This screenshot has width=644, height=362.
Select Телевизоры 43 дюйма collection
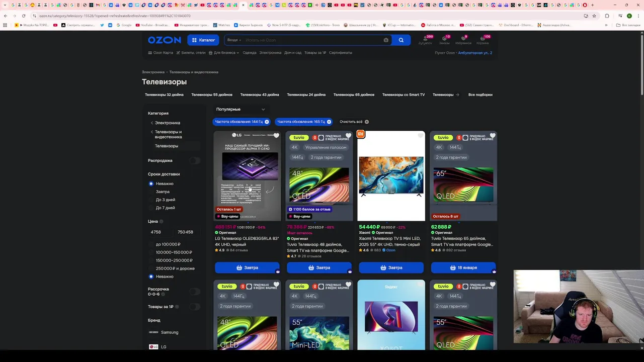click(260, 95)
